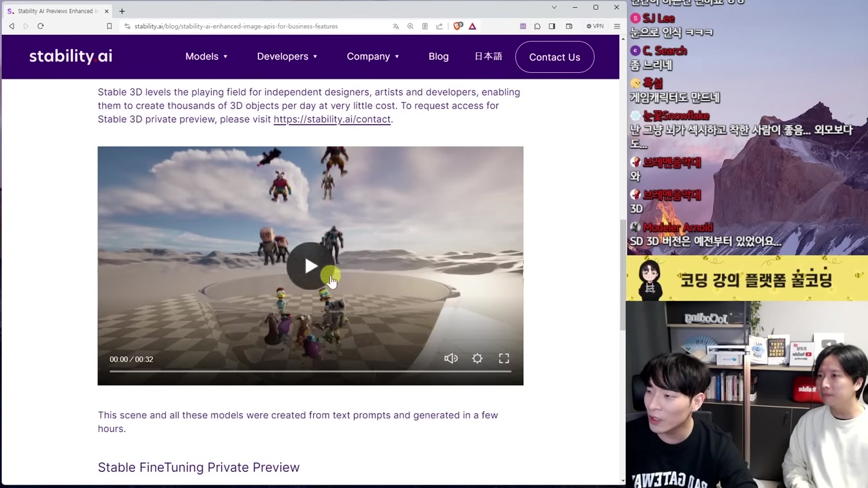Click the share page icon
The image size is (868, 488).
click(x=440, y=26)
